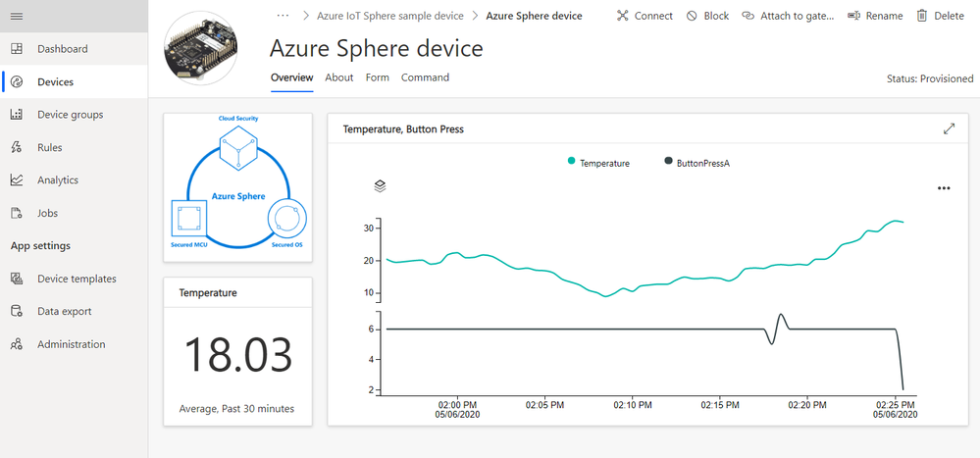Open Device templates in App settings
This screenshot has height=458, width=980.
pos(77,279)
